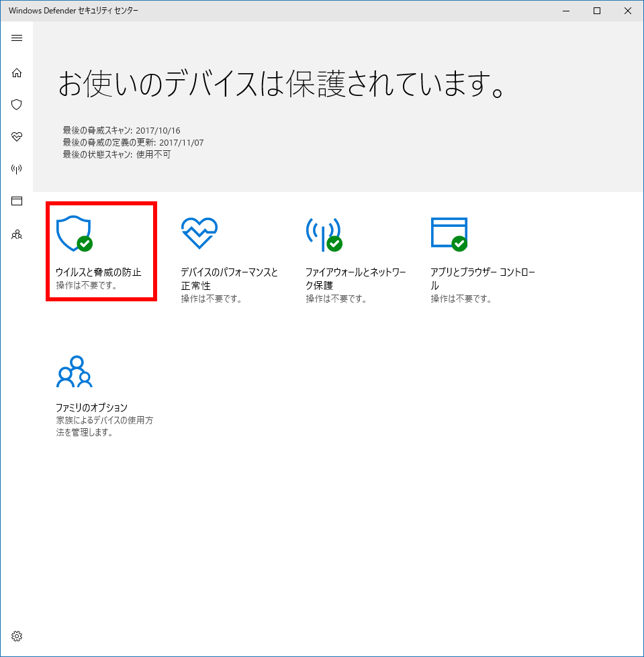Minimize the Windows Defender window
This screenshot has width=644, height=657.
566,11
